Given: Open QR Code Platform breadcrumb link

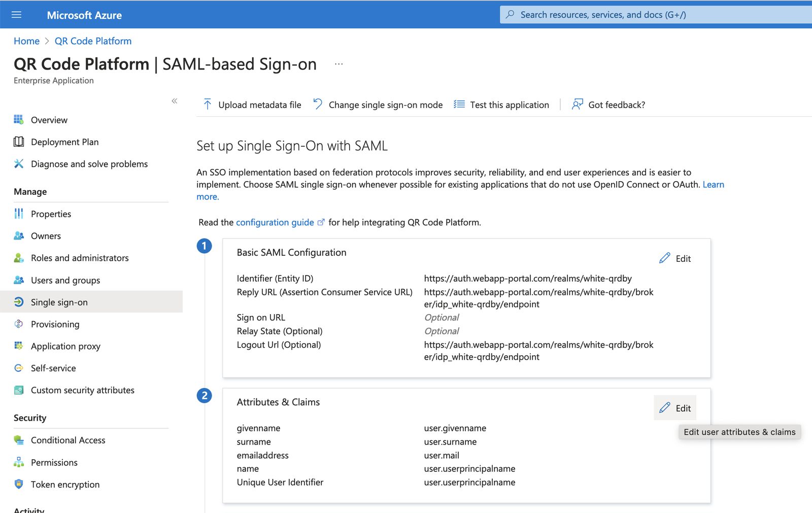Looking at the screenshot, I should [93, 41].
